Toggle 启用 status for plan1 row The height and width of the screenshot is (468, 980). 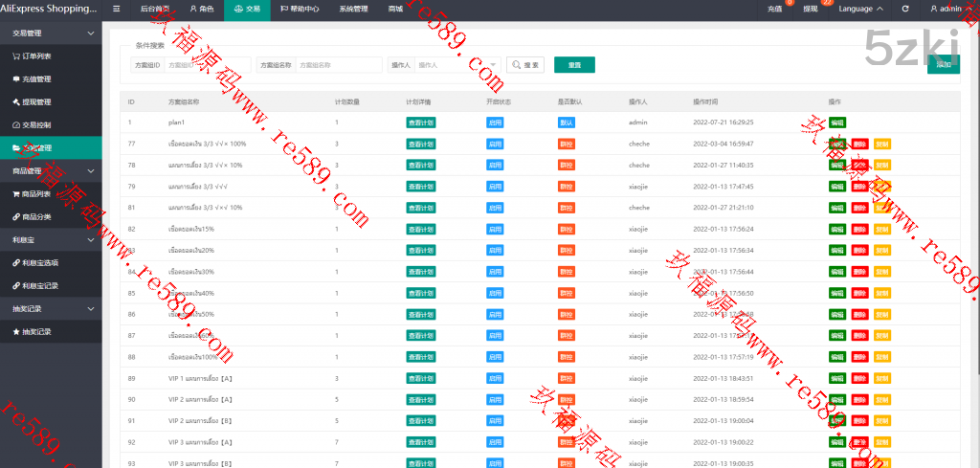pyautogui.click(x=495, y=123)
